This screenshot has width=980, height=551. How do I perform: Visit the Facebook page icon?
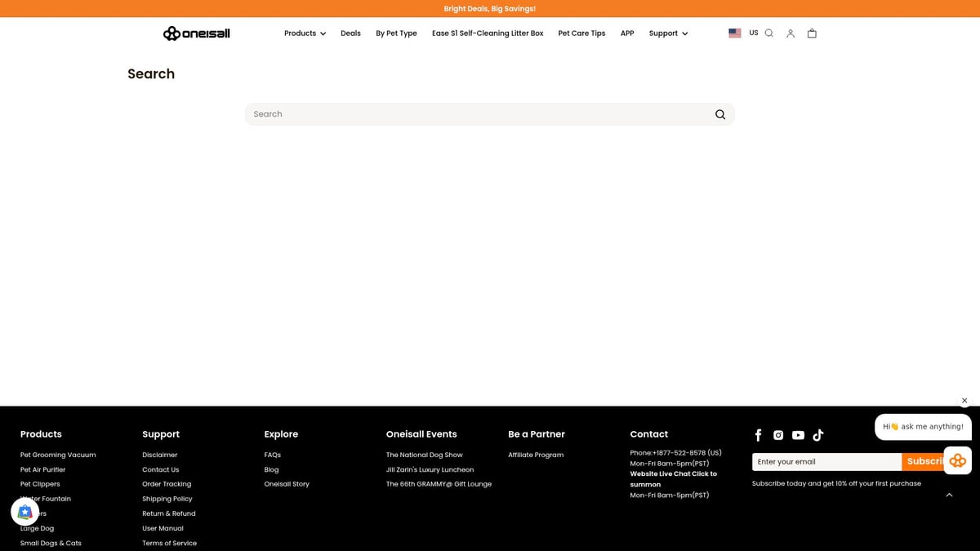tap(758, 435)
